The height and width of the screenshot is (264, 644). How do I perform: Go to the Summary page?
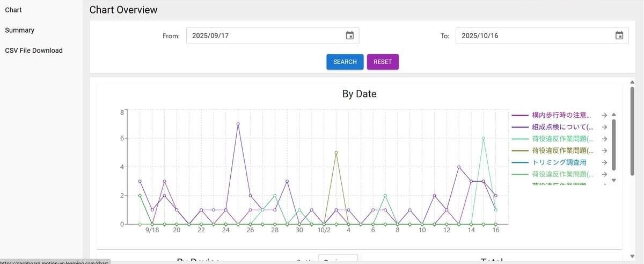point(20,30)
